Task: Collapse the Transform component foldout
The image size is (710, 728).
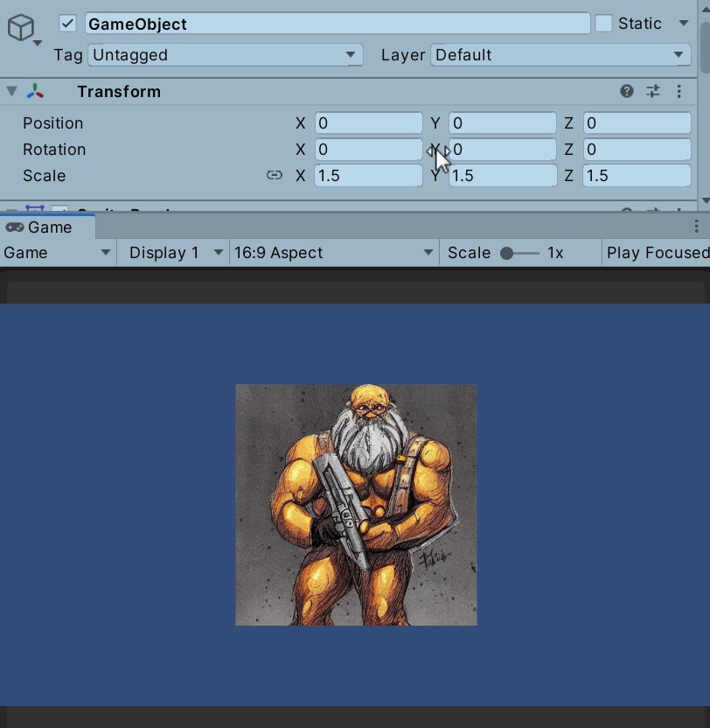Action: point(12,91)
